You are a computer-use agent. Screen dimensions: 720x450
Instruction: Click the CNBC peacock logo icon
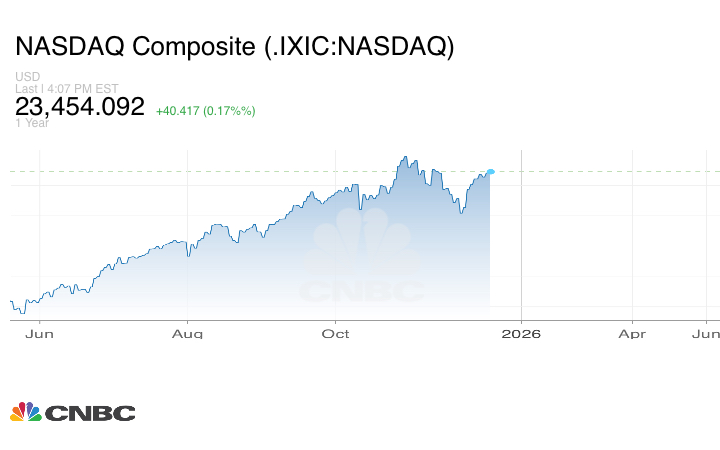point(26,412)
